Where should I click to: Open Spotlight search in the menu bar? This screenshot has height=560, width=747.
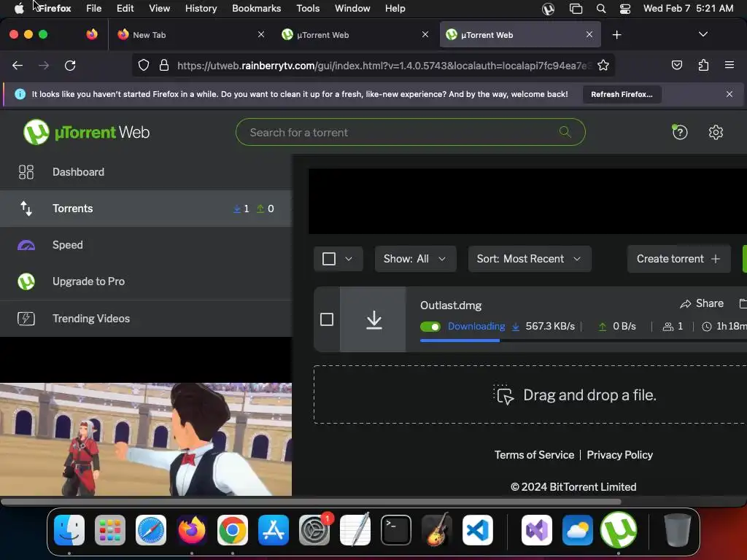coord(601,9)
